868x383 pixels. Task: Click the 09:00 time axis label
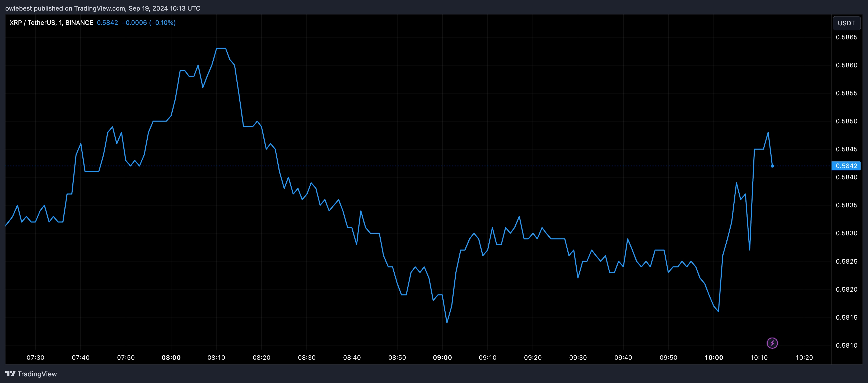tap(442, 357)
